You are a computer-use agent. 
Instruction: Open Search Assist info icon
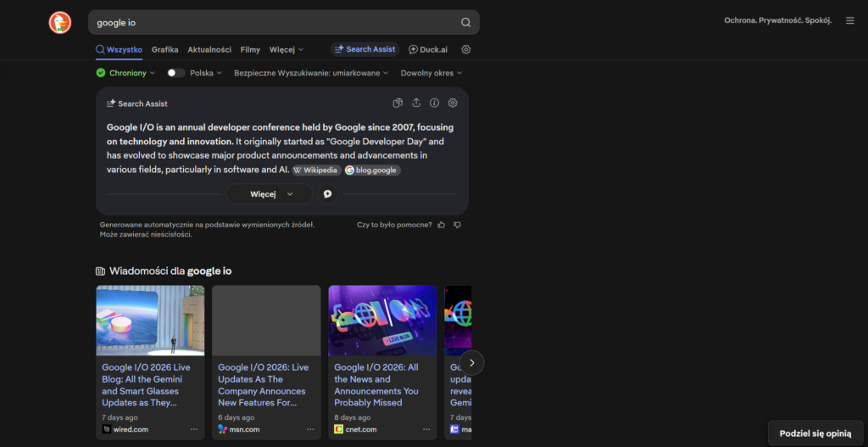[435, 103]
